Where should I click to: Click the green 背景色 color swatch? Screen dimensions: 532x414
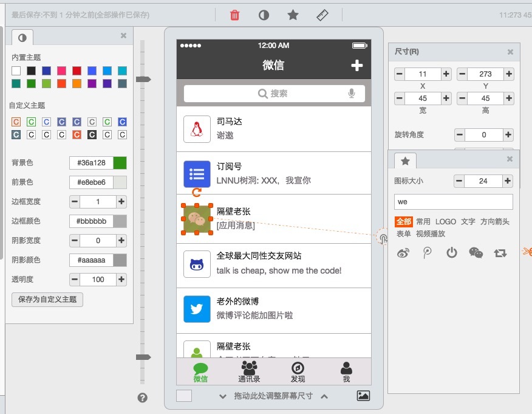pos(120,163)
